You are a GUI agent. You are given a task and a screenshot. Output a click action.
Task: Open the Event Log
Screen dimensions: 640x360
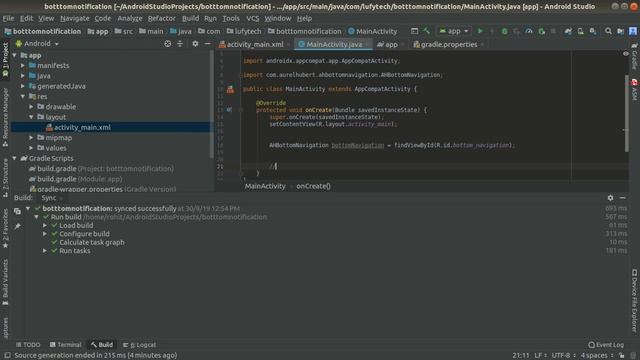tap(606, 345)
